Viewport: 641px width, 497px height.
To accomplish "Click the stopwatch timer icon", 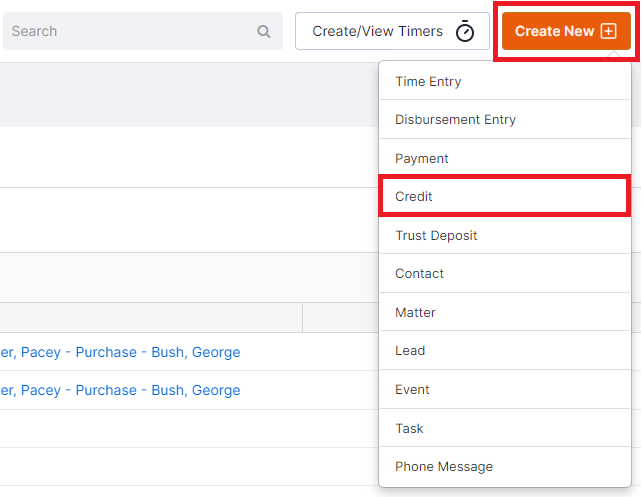I will click(465, 31).
